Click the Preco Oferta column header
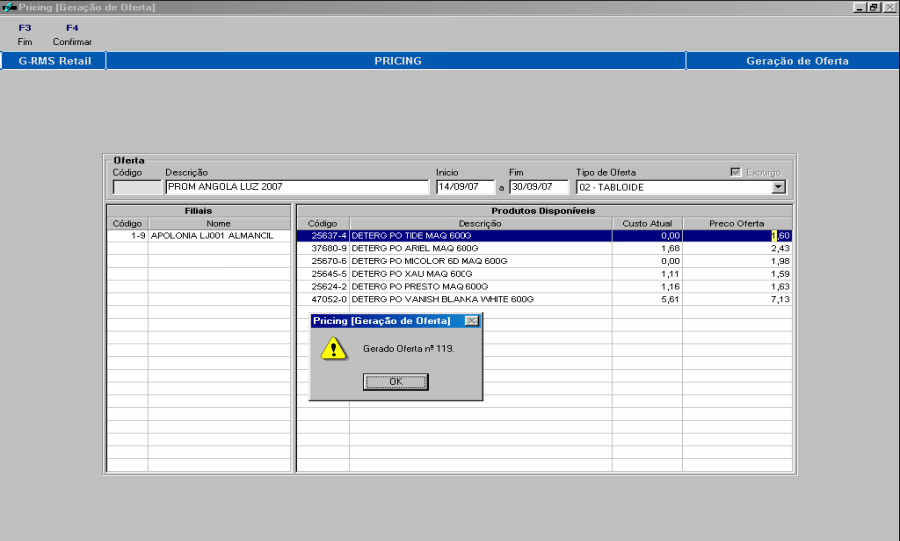The height and width of the screenshot is (541, 900). (738, 224)
